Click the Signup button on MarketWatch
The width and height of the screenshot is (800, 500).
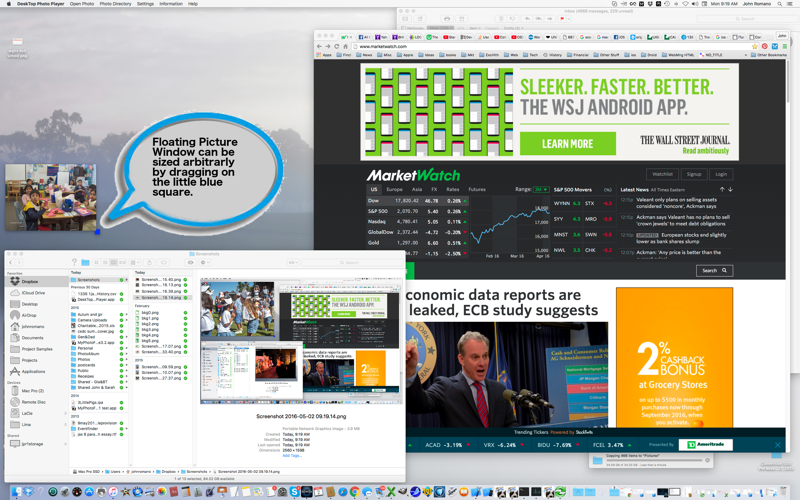[x=694, y=174]
